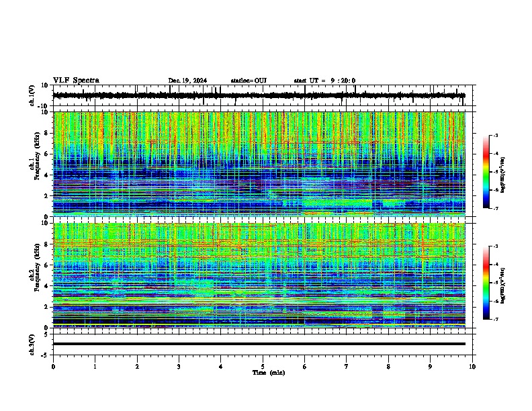Click time axis tick label "7"

pos(347,367)
